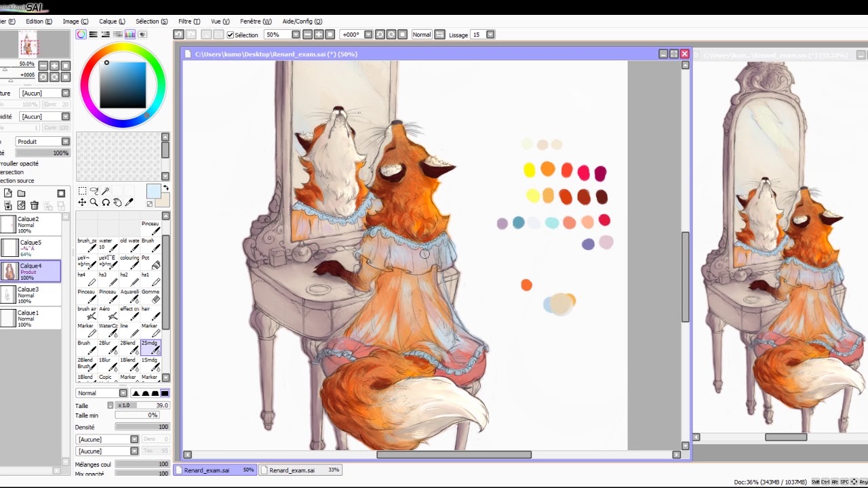Screen dimensions: 868x488
Task: Choose the Gomme eraser brush
Action: pos(151,296)
